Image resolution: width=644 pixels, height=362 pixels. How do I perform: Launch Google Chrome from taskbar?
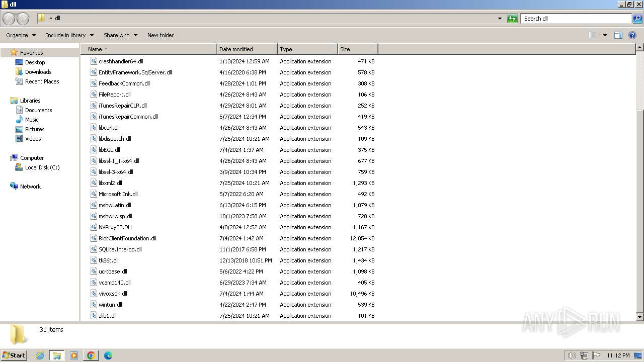[91, 355]
